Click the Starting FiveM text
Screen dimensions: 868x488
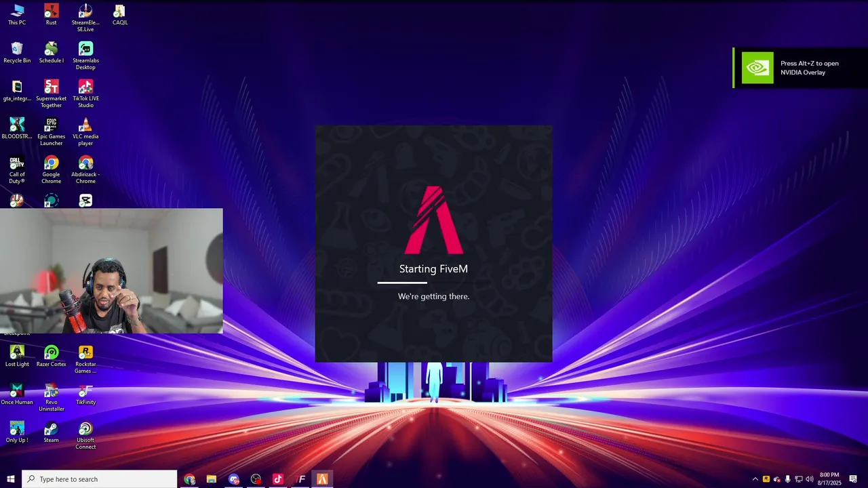pyautogui.click(x=433, y=269)
